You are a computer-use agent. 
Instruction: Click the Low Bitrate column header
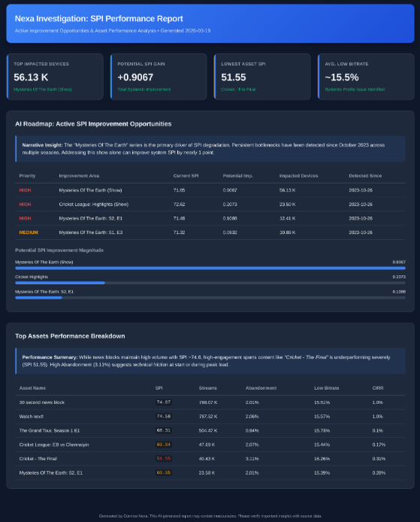(327, 388)
